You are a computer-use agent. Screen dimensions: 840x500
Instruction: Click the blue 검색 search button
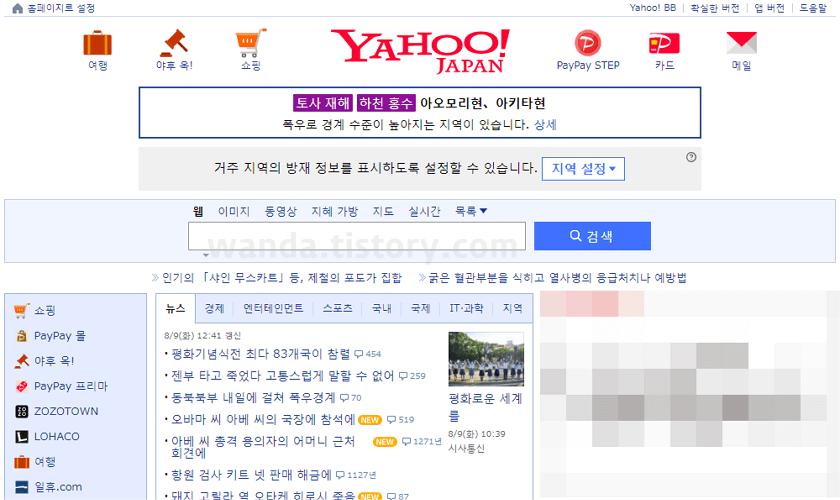[592, 236]
